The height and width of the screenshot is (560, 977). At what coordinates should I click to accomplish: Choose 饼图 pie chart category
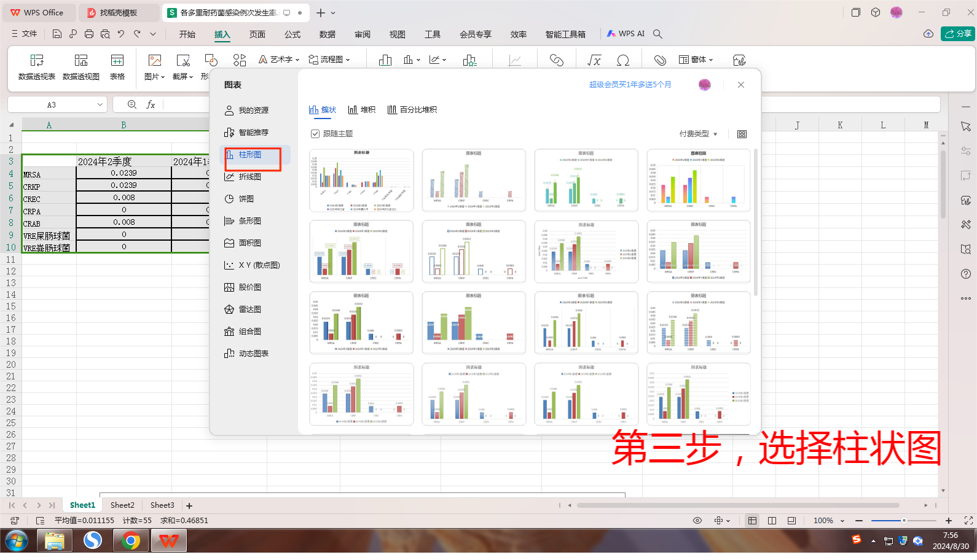point(246,199)
